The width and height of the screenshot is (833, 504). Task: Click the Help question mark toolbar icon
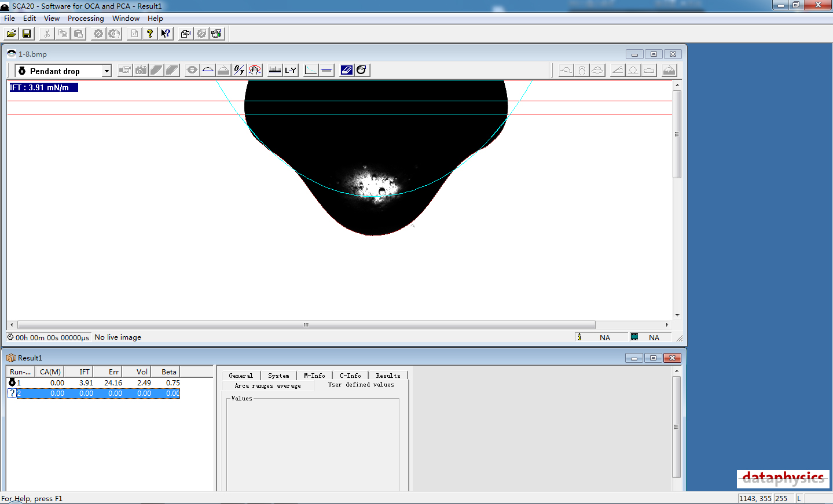tap(149, 33)
